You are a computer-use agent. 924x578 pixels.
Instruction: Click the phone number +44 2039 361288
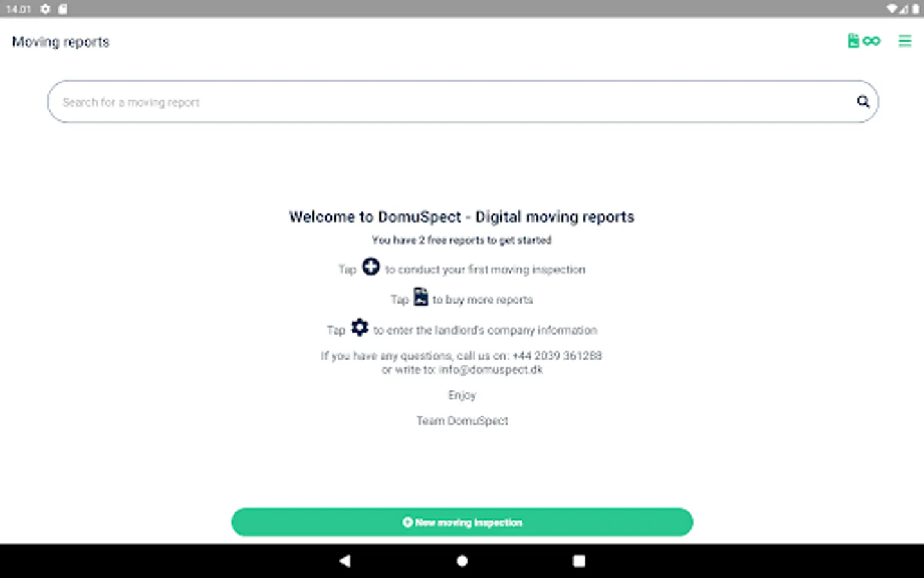tap(557, 356)
